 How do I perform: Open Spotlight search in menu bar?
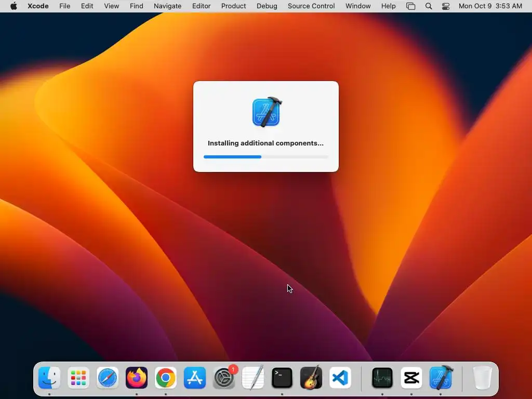[429, 6]
